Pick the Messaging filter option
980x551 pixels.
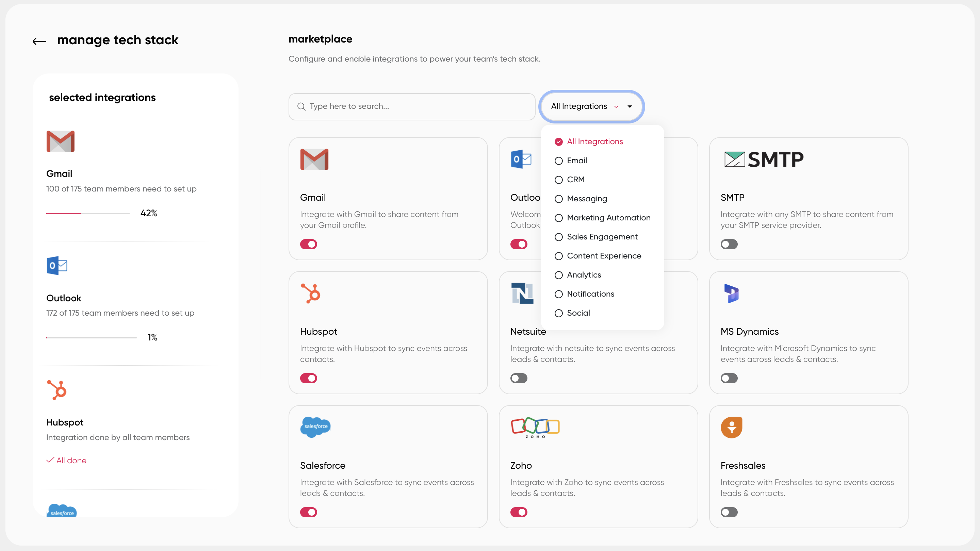coord(581,199)
